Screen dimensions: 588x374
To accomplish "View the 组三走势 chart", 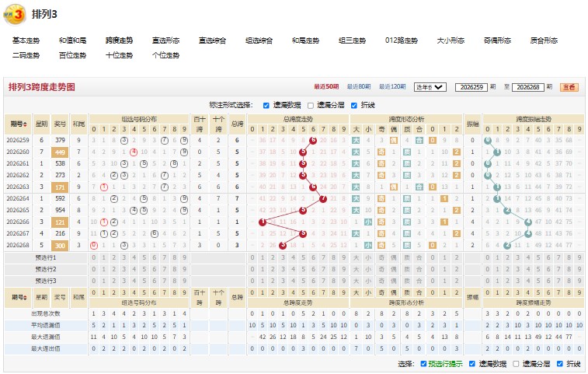I will point(352,40).
